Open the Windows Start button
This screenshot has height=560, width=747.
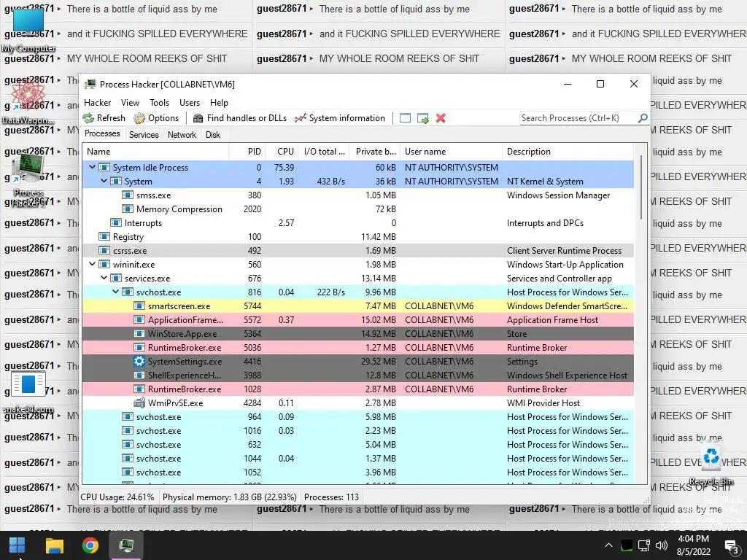click(x=18, y=545)
